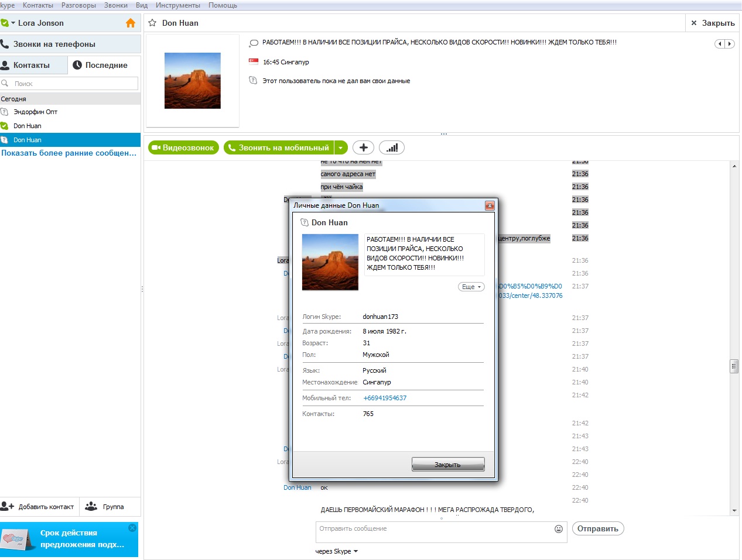
Task: Click the contacts count 765
Action: pos(368,414)
